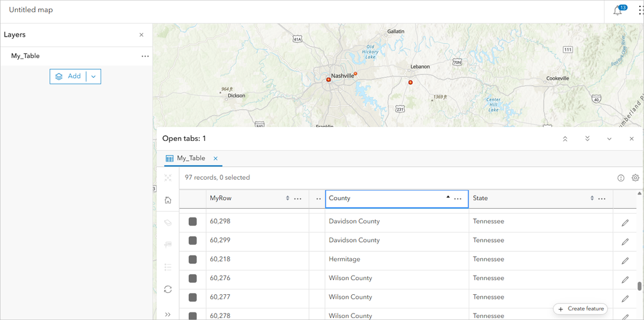Open County column options menu

(x=458, y=199)
